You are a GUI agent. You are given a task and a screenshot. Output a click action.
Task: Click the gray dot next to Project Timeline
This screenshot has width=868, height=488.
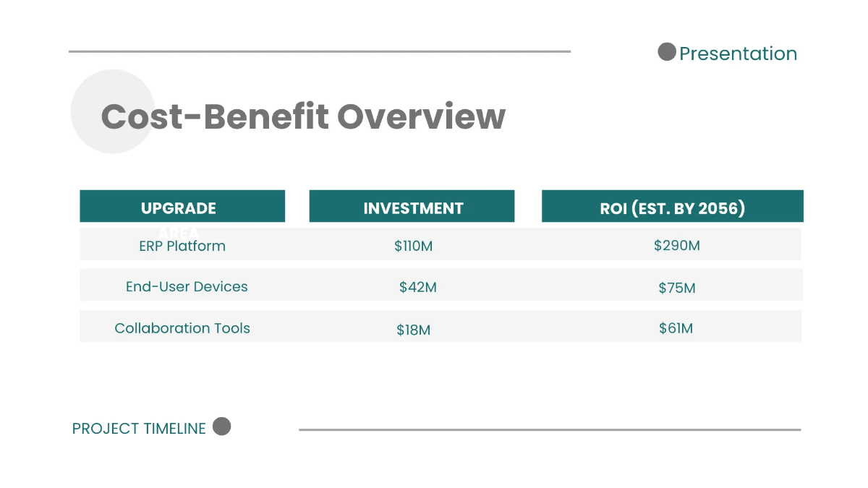pos(222,427)
